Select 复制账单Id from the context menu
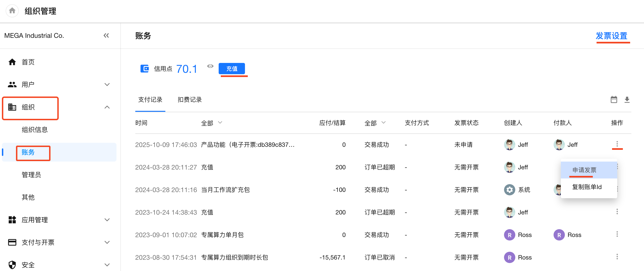Image resolution: width=644 pixels, height=271 pixels. tap(586, 187)
